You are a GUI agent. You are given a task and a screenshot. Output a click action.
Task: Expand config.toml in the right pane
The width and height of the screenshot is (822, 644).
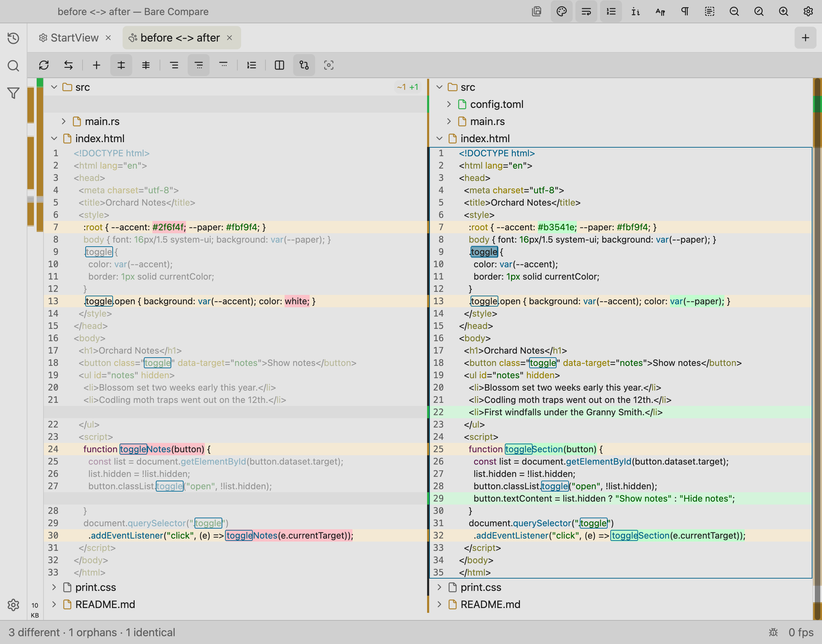(x=449, y=104)
